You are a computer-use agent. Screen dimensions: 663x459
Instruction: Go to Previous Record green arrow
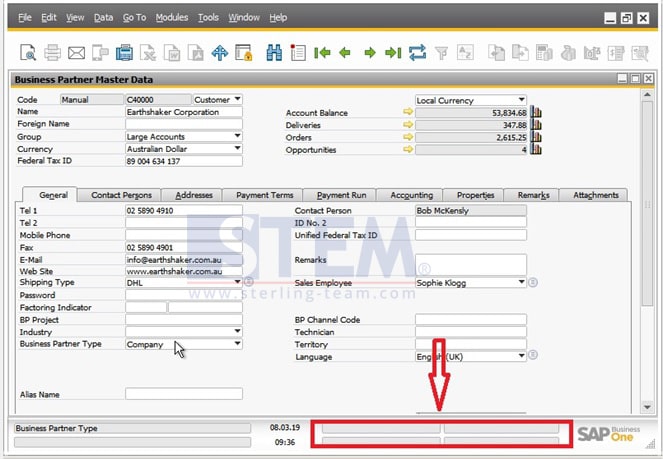pos(345,53)
